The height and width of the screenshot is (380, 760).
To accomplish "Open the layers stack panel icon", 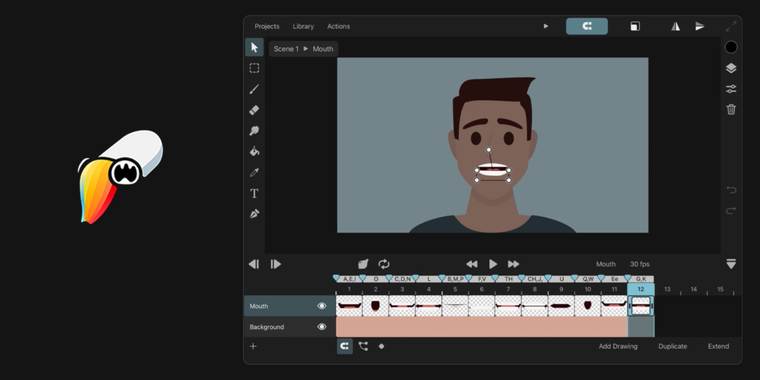I will [x=731, y=68].
